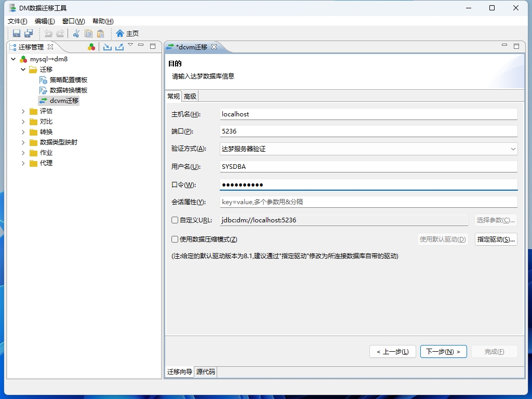The height and width of the screenshot is (399, 532).
Task: Click the 下一步 button
Action: (444, 352)
